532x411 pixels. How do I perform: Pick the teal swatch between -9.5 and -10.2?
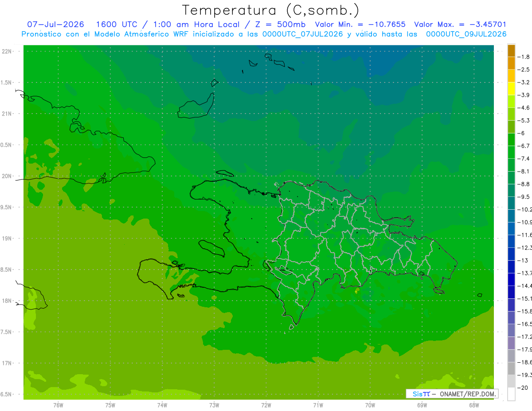point(511,204)
